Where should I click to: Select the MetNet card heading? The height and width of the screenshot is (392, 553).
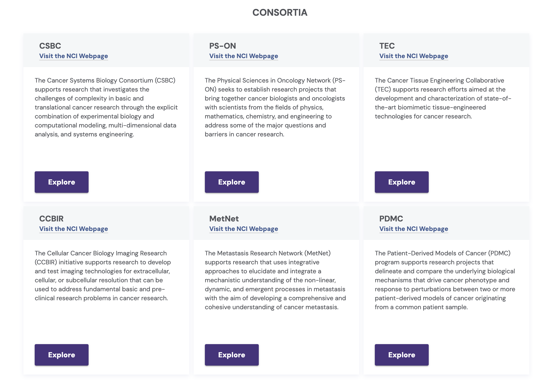tap(224, 219)
